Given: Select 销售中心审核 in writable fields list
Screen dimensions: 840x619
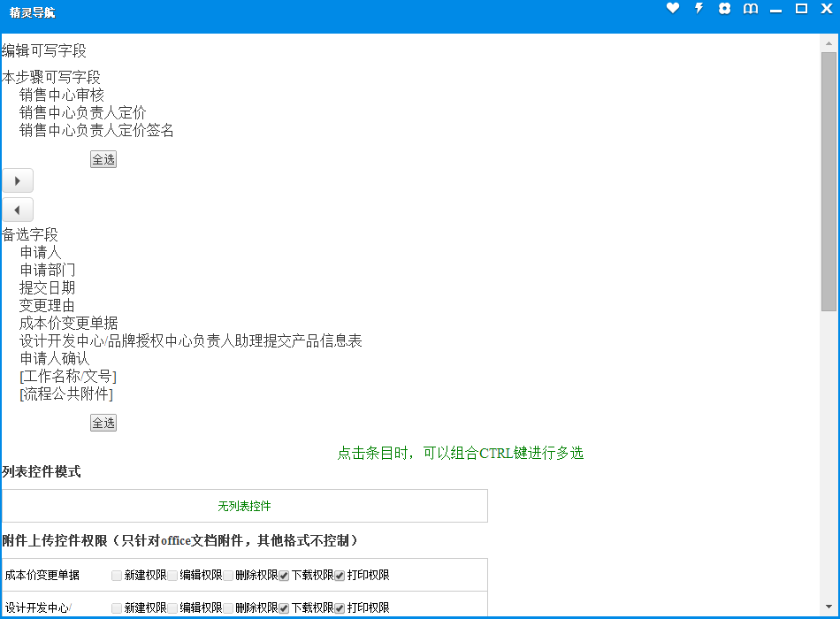Looking at the screenshot, I should click(x=62, y=96).
